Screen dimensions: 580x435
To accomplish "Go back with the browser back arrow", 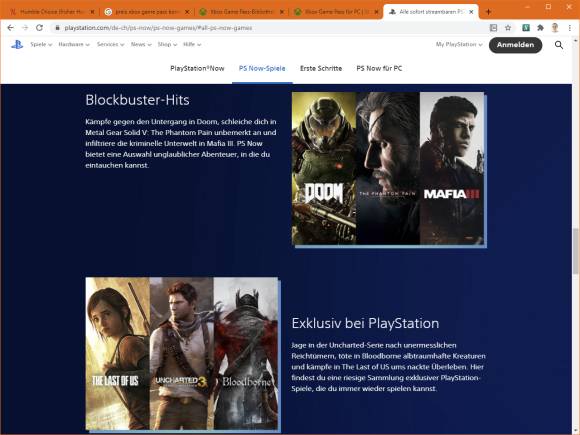I will [10, 28].
